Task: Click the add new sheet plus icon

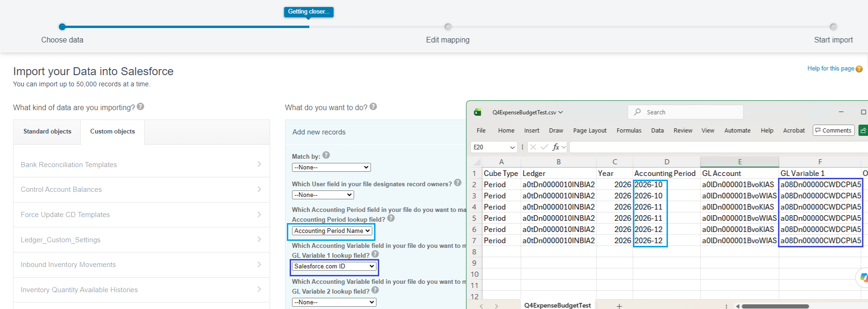Action: (619, 306)
